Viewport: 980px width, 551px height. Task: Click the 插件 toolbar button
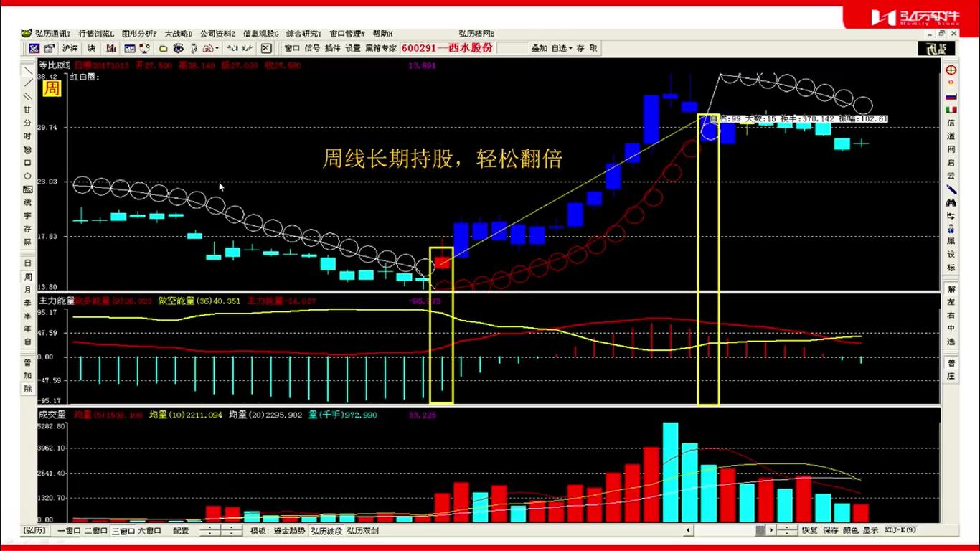[x=332, y=49]
